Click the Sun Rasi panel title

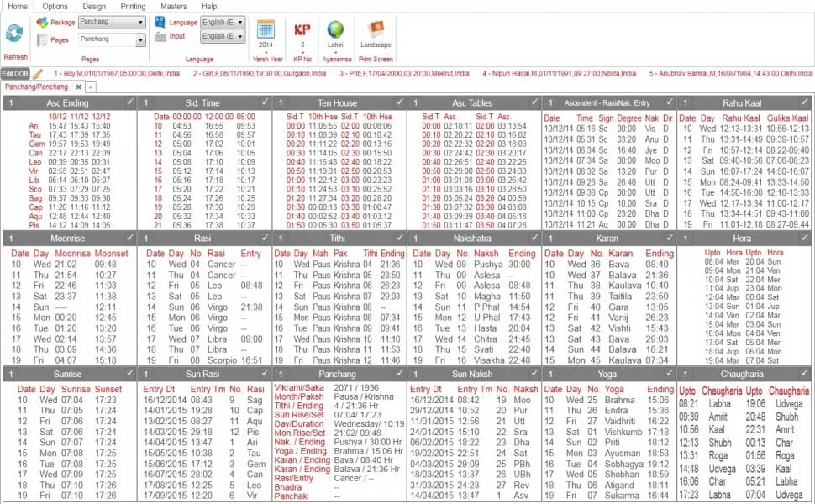tap(202, 374)
